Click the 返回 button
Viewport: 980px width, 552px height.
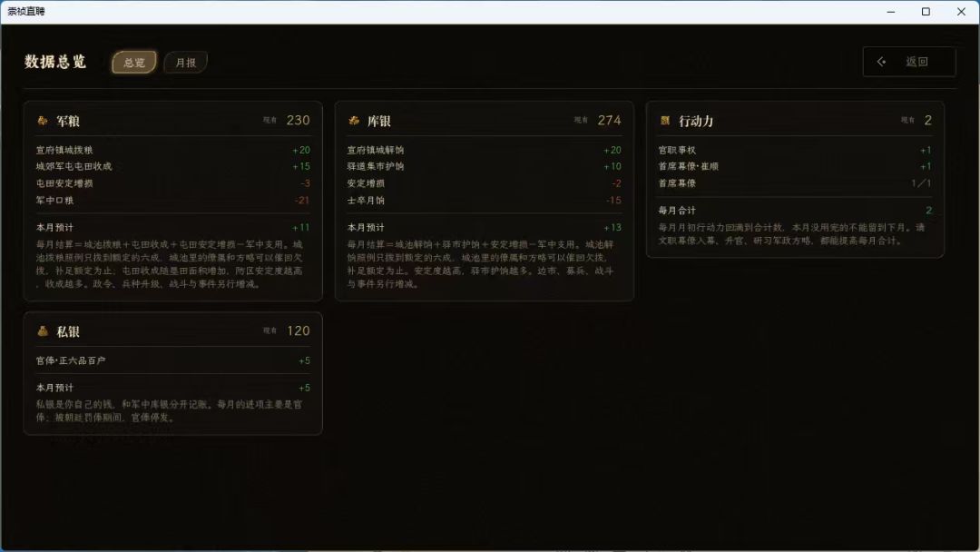909,62
